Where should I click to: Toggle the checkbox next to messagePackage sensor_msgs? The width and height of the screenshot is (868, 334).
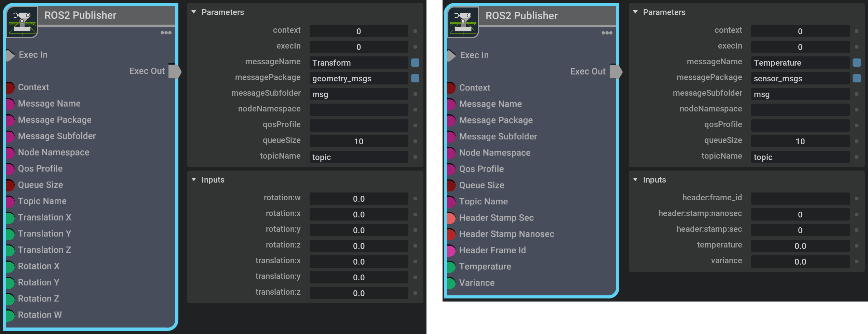tap(857, 78)
